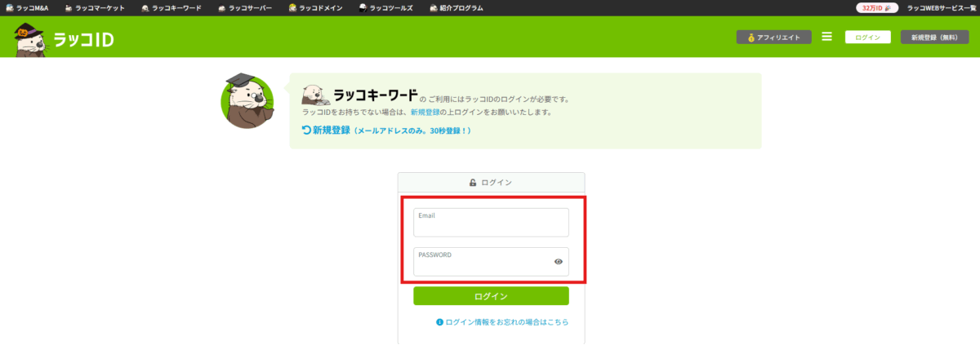Open the forgotten login information link
Viewport: 980px width, 345px height.
(x=506, y=322)
